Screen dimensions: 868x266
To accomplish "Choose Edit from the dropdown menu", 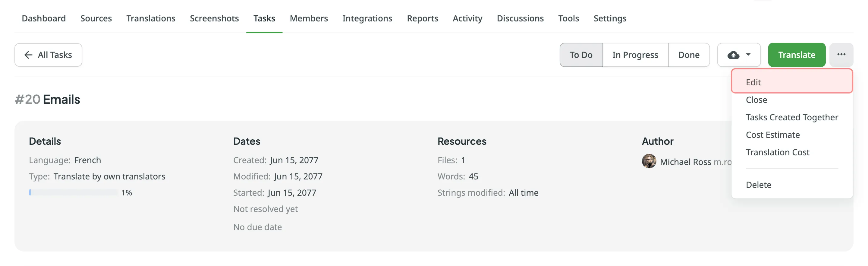I will pyautogui.click(x=753, y=82).
